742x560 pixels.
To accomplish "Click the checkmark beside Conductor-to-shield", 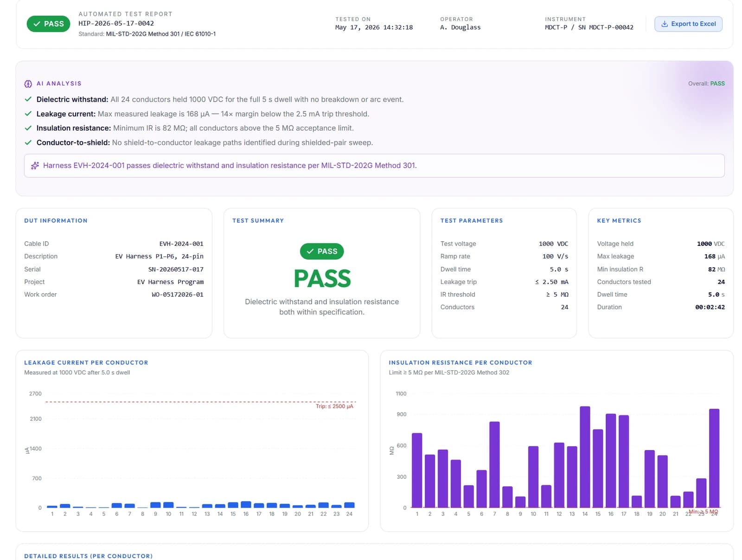I will (28, 142).
